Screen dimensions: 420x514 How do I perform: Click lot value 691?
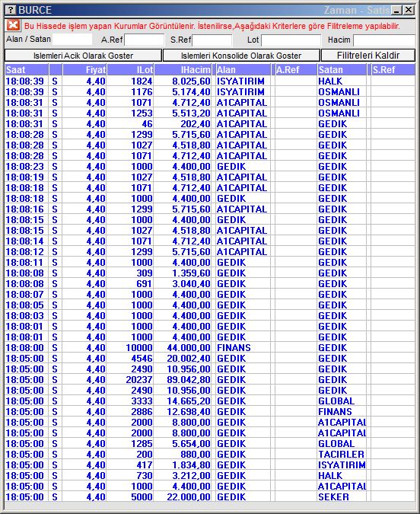(x=145, y=283)
